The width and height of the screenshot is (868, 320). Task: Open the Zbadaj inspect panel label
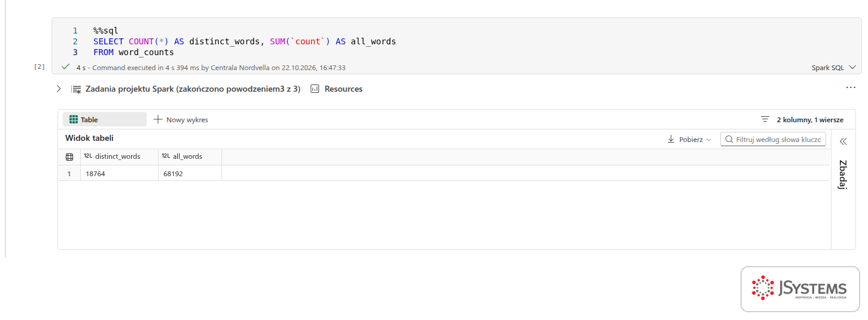(x=843, y=174)
